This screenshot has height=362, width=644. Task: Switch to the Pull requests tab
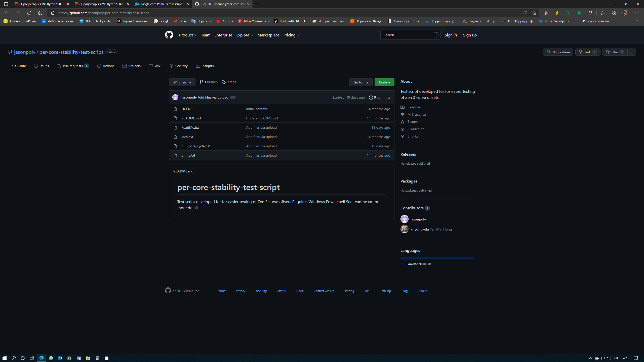pyautogui.click(x=73, y=66)
